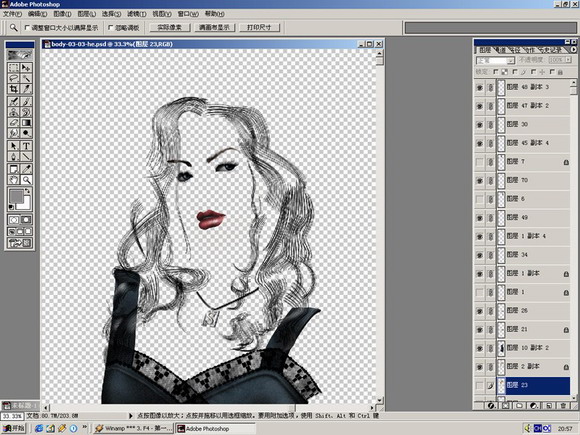Switch to the 通道 tab

click(x=501, y=50)
